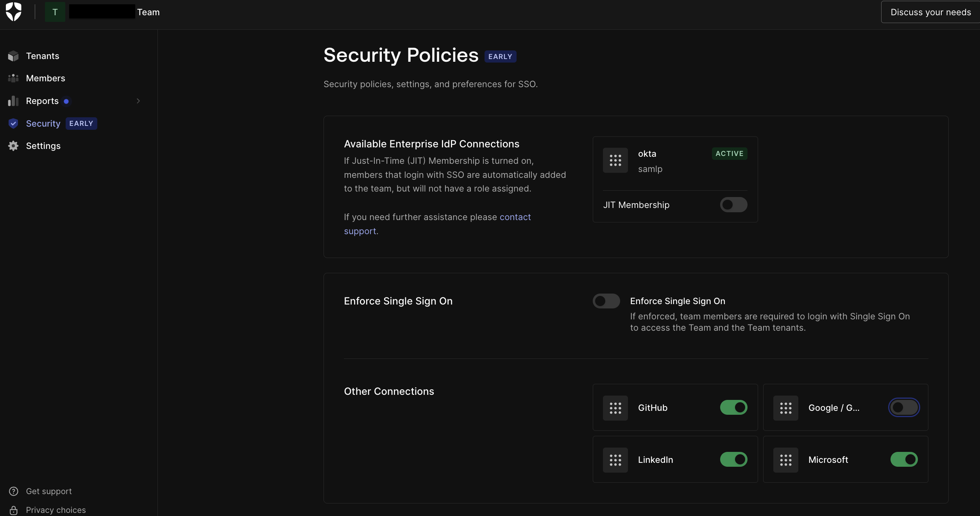This screenshot has height=516, width=980.
Task: Click the JIT Membership label
Action: [x=636, y=205]
